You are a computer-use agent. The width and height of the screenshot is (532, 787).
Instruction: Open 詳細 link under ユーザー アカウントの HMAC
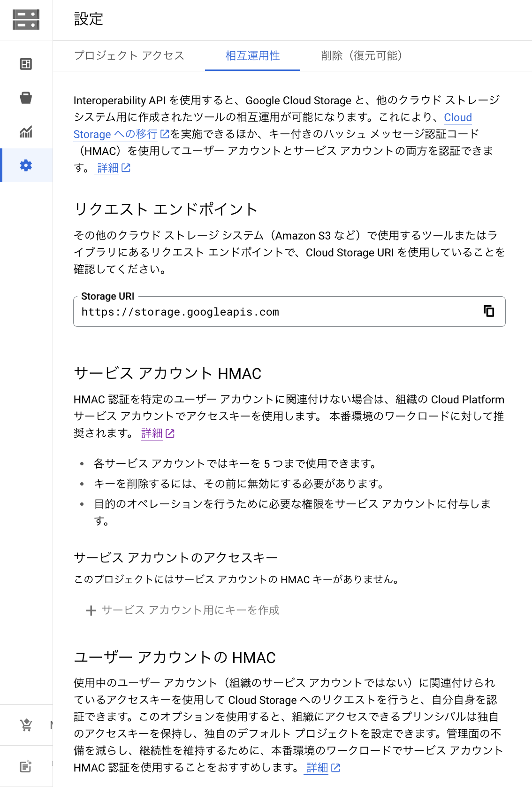point(317,768)
